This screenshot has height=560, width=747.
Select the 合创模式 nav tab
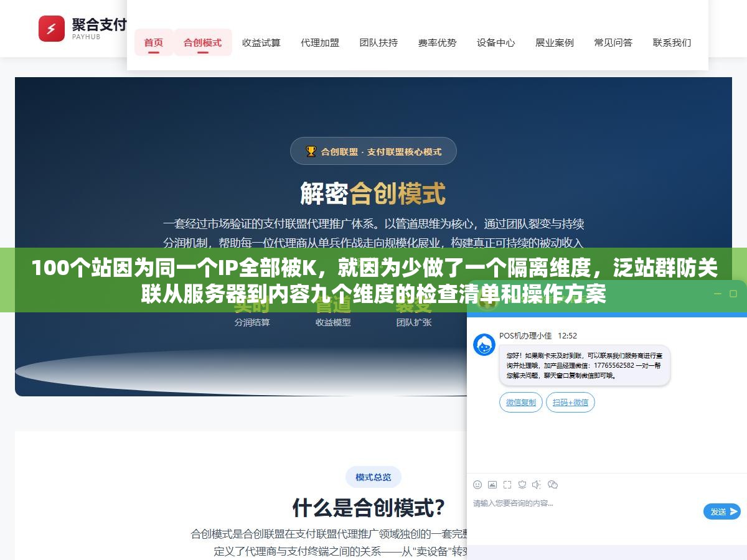click(x=202, y=42)
